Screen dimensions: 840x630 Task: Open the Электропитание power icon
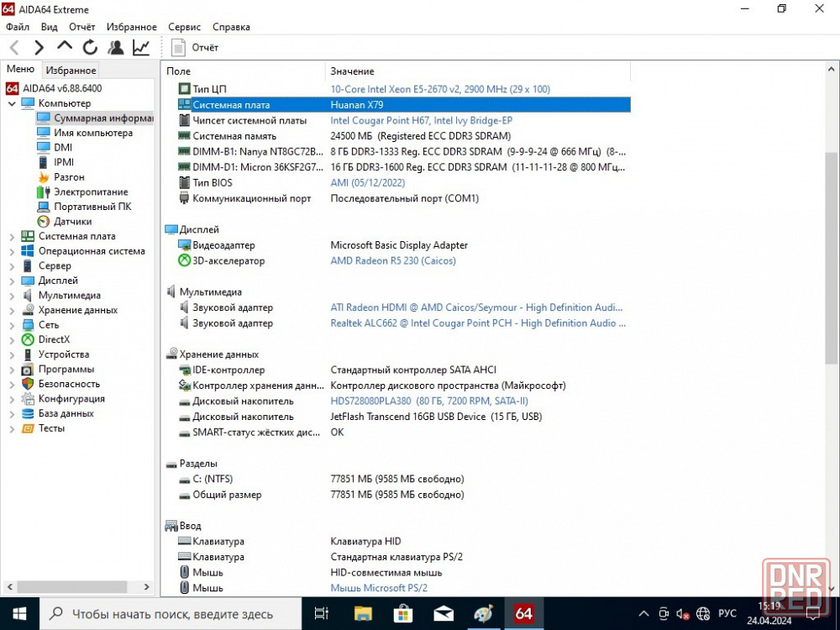pos(44,192)
